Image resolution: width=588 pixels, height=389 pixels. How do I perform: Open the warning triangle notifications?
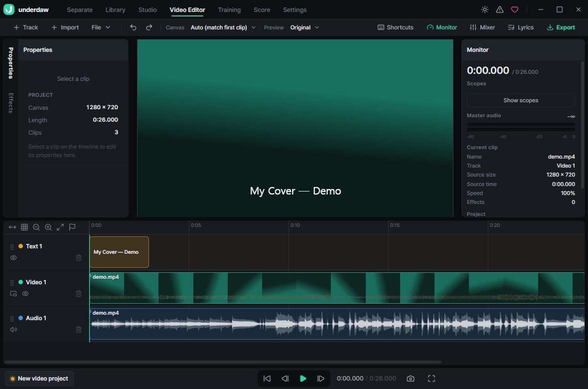coord(500,10)
